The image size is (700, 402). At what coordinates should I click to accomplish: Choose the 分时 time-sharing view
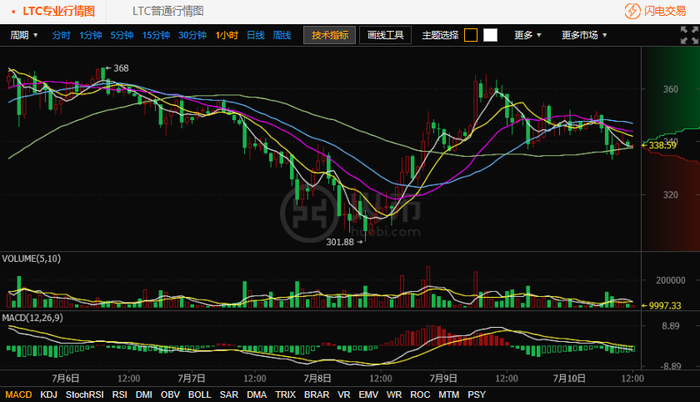tap(61, 35)
